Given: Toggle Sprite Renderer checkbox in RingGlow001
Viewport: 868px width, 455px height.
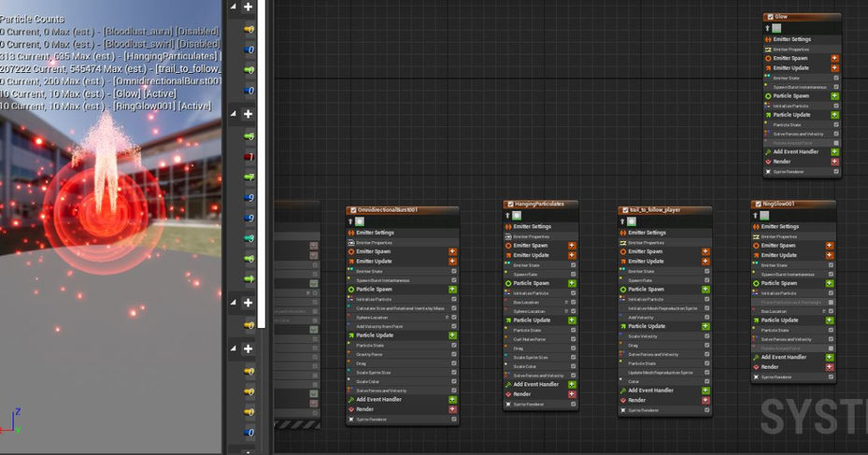Looking at the screenshot, I should coord(831,377).
